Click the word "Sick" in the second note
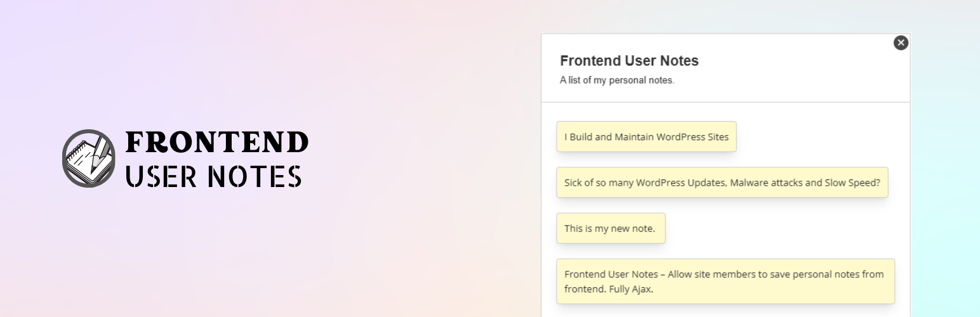 point(574,183)
